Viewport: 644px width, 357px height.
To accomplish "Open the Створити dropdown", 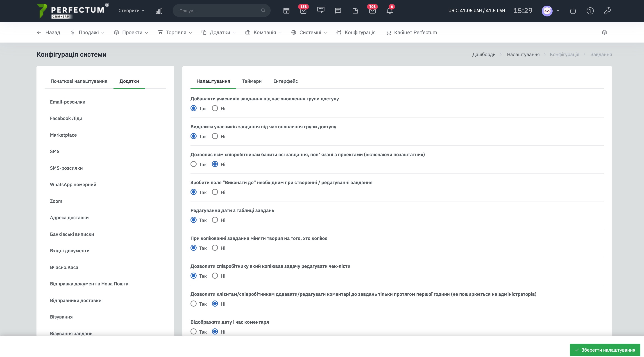I will point(131,11).
